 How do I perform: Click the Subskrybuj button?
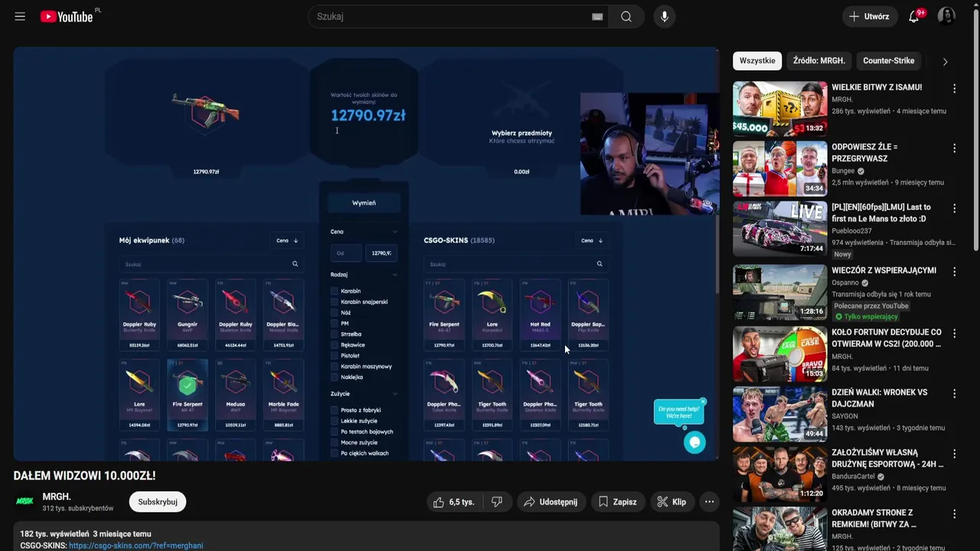coord(158,502)
